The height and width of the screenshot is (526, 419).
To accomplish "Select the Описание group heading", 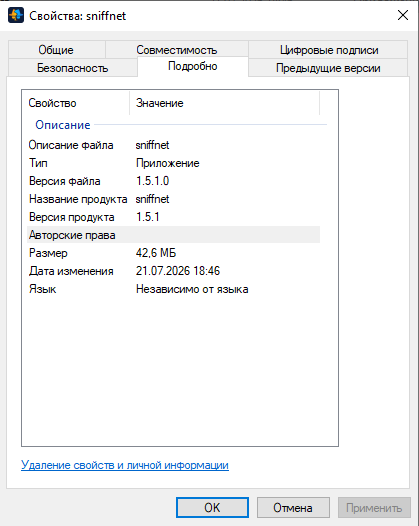I will [x=63, y=125].
